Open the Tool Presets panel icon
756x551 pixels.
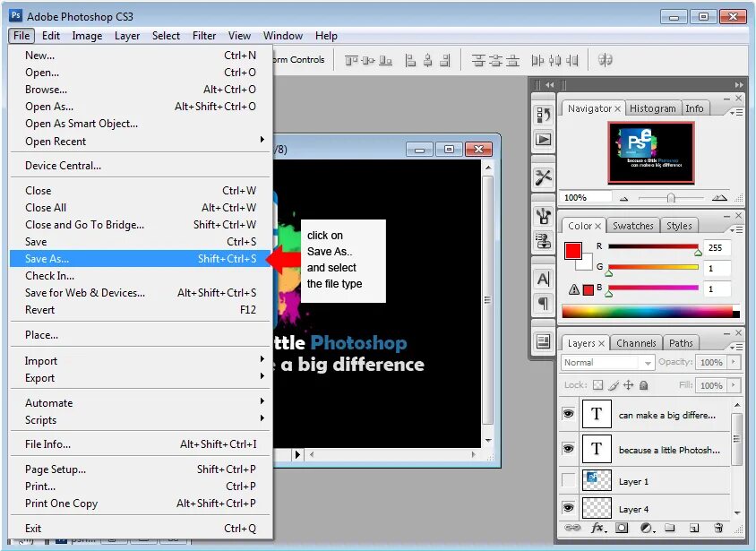coord(544,177)
